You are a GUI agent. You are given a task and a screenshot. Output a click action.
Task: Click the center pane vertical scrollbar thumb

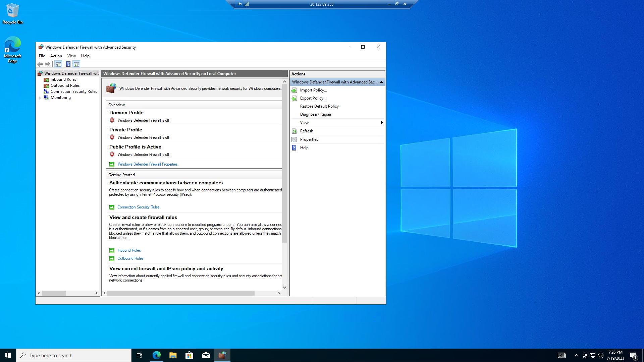pos(284,164)
